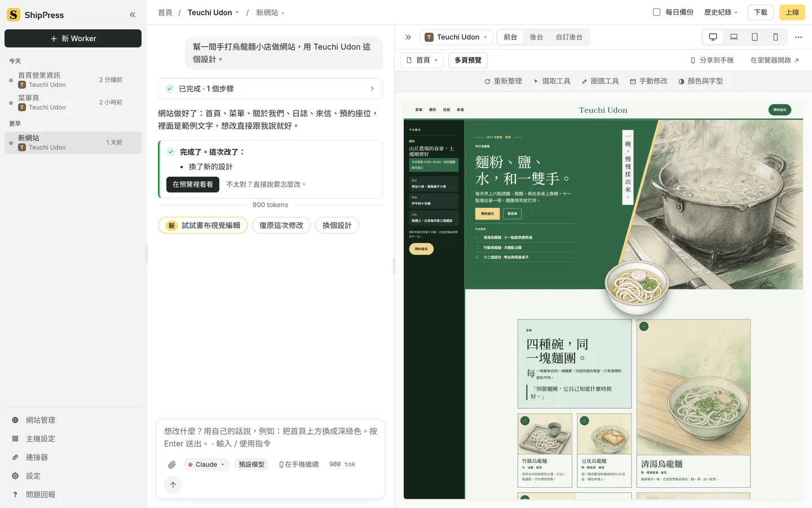Click the 復原這次修改 button
Image resolution: width=812 pixels, height=508 pixels.
click(281, 225)
